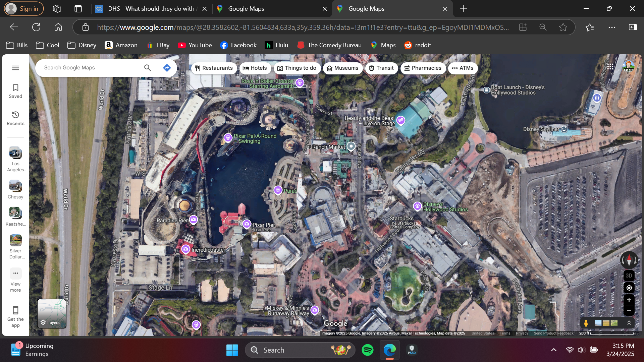The height and width of the screenshot is (362, 644).
Task: Zoom out with the minus button
Action: coord(629,310)
